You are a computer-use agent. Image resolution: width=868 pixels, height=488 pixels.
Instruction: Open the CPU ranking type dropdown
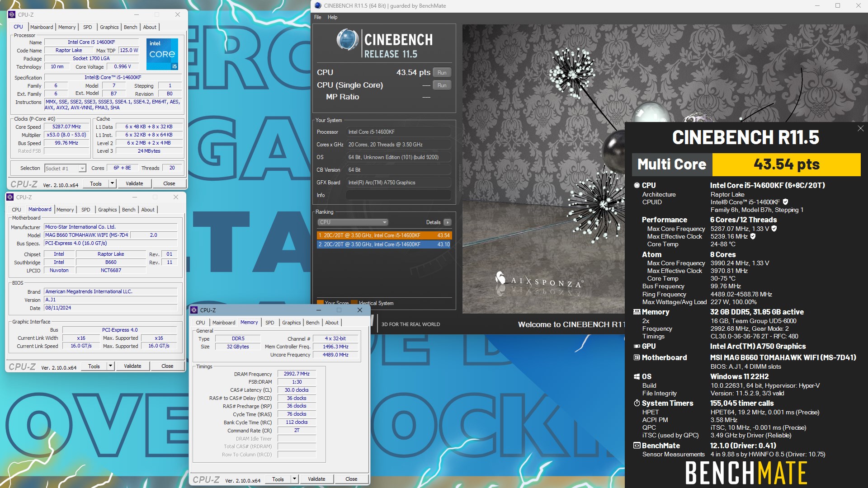click(353, 222)
